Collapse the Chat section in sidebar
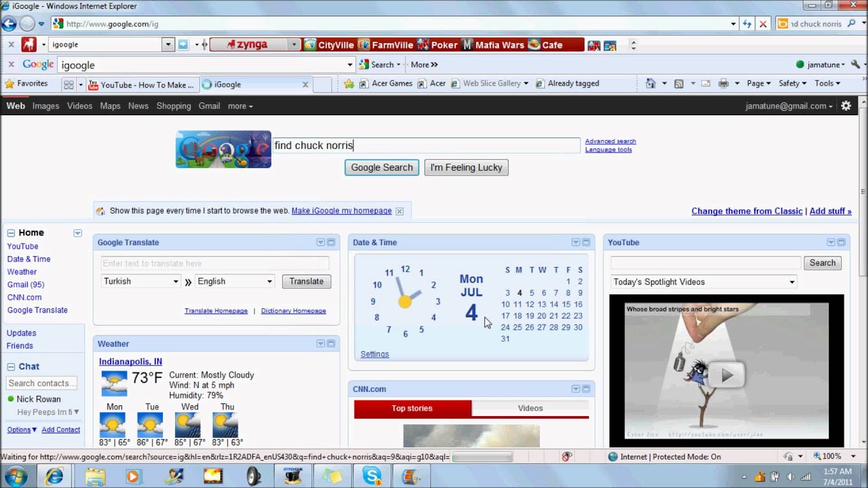868x488 pixels. coord(11,367)
